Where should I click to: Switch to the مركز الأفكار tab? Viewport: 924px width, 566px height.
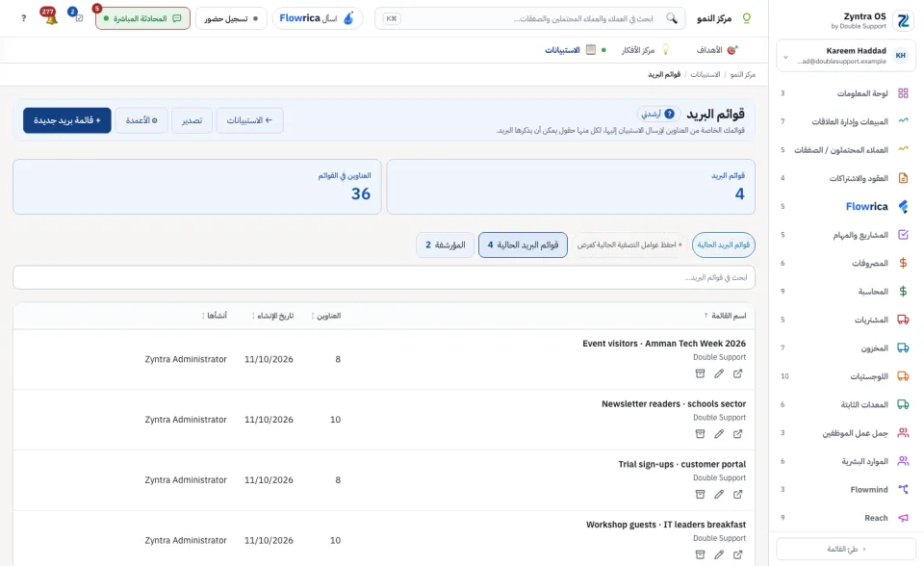645,50
